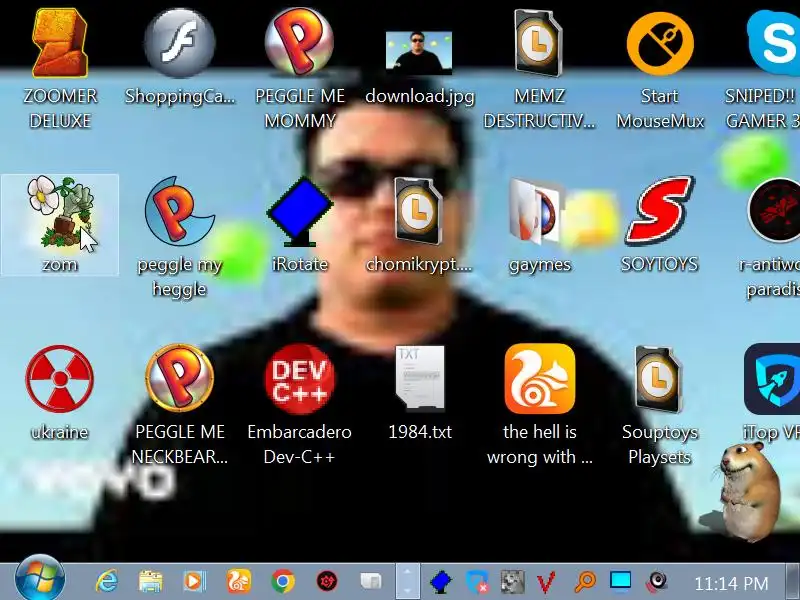Click the orange magnifier tray icon

[585, 582]
